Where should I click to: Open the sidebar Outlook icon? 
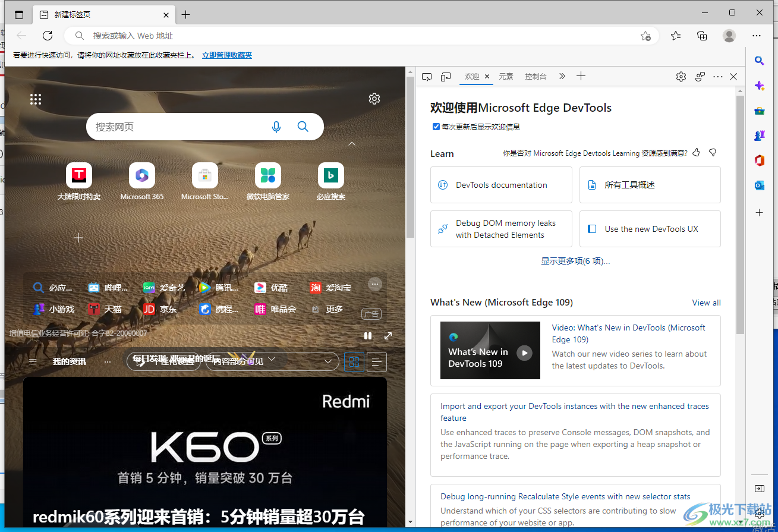[x=759, y=185]
